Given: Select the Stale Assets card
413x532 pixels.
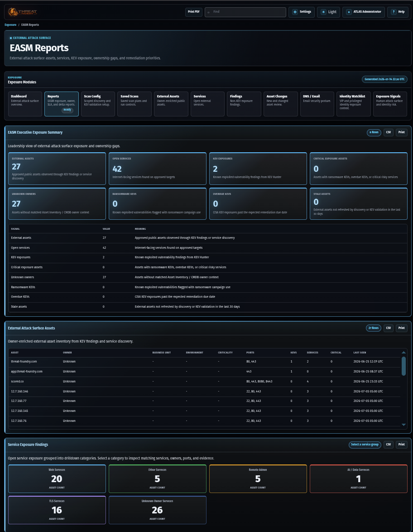Looking at the screenshot, I should pos(358,203).
